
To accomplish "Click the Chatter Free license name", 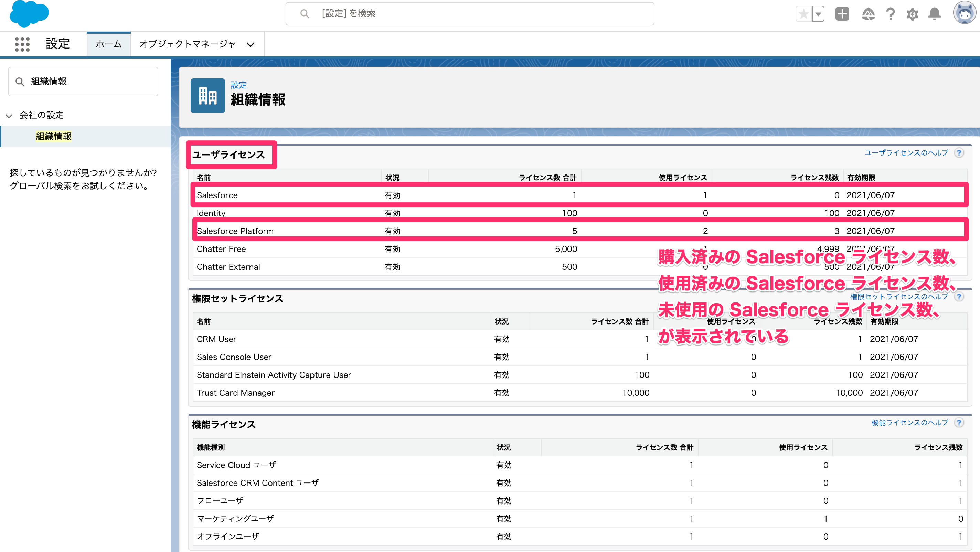I will coord(221,249).
